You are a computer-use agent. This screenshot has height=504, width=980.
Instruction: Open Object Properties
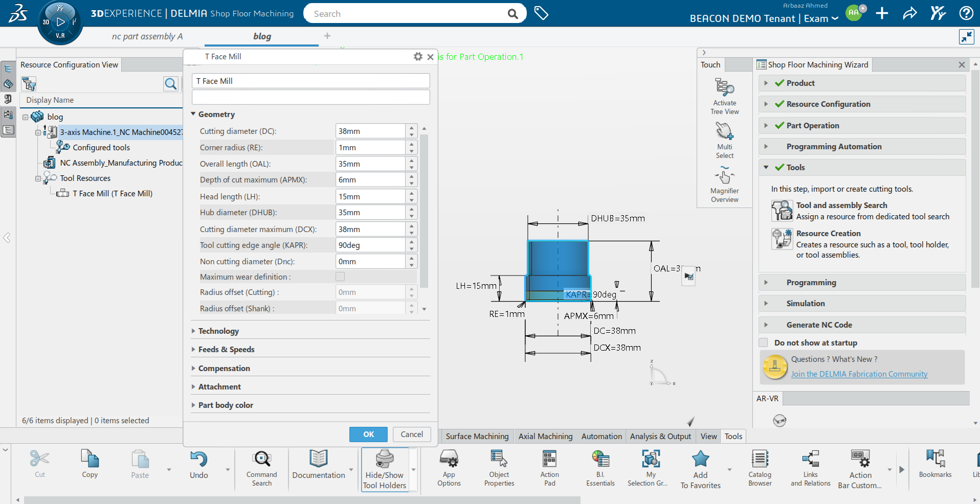pyautogui.click(x=499, y=468)
